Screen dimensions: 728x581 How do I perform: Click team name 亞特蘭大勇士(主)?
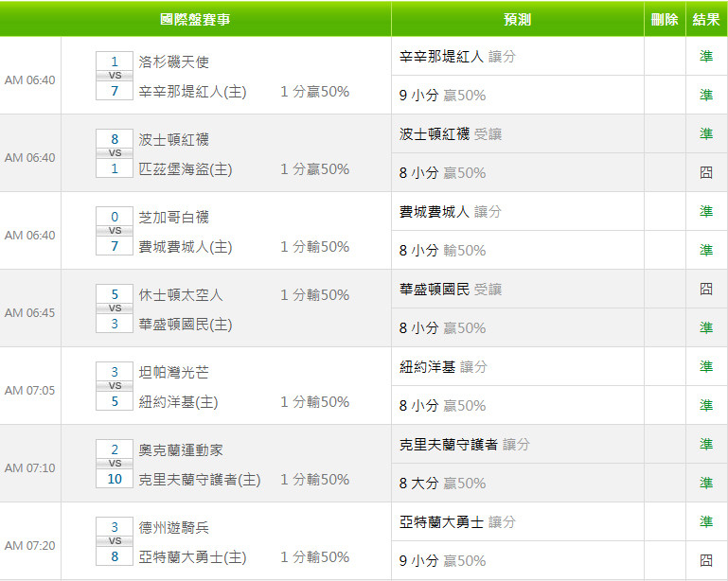(192, 556)
